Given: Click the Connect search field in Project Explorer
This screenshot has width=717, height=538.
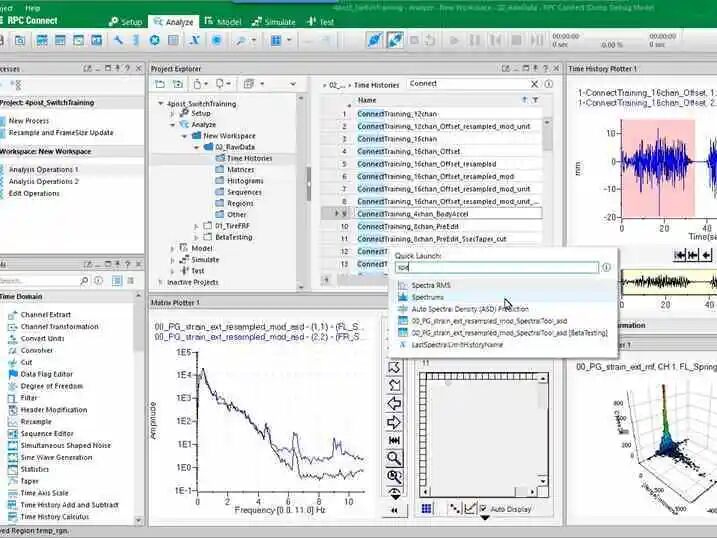Looking at the screenshot, I should click(x=467, y=84).
